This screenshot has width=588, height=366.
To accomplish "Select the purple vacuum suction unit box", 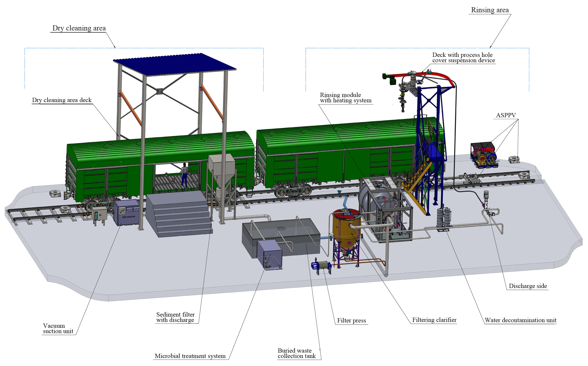I will 127,213.
